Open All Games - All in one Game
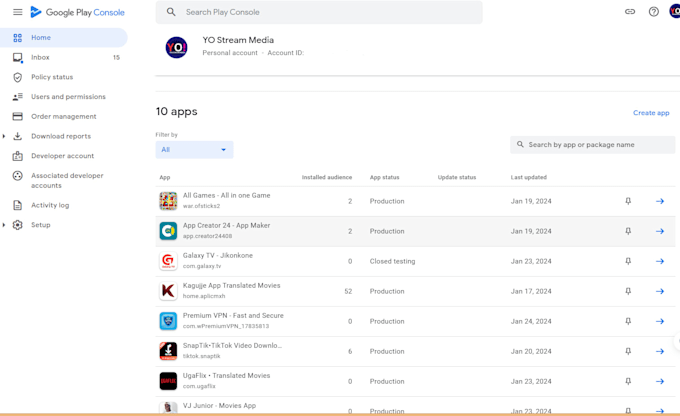 [x=226, y=196]
